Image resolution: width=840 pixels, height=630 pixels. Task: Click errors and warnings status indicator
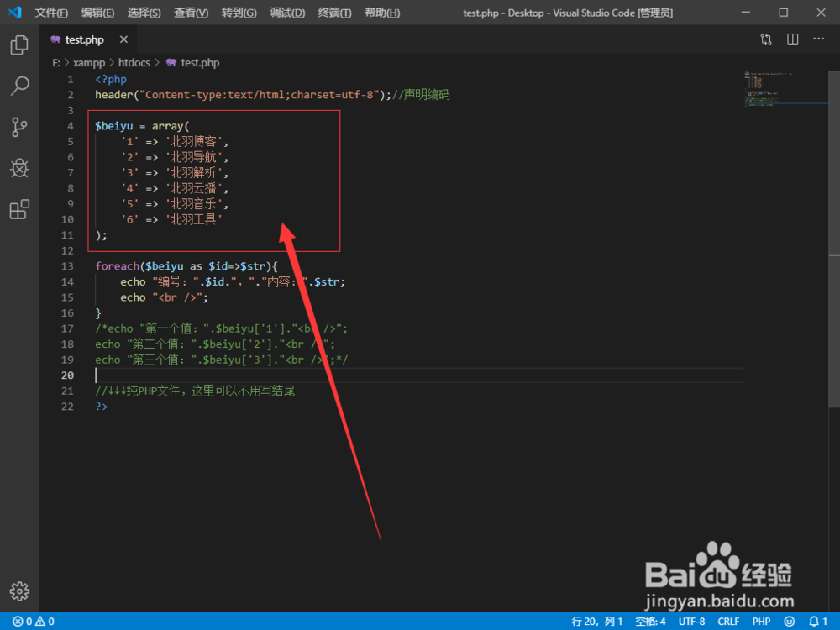click(x=34, y=622)
